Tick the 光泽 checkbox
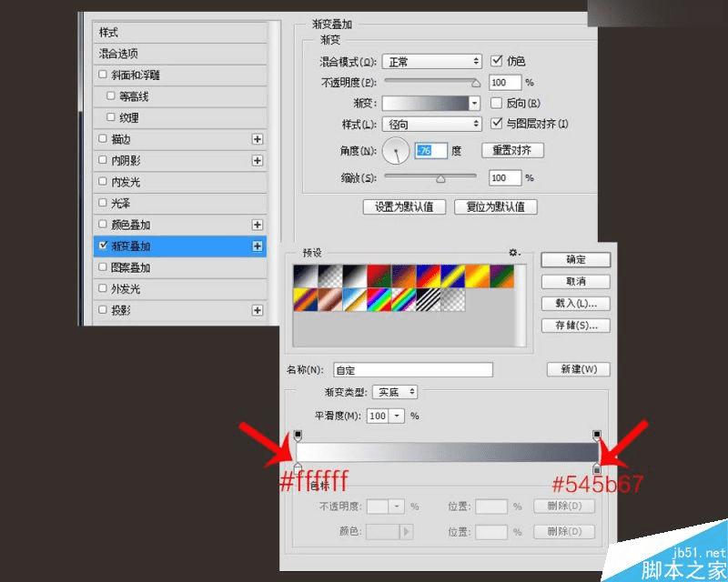 pos(103,203)
